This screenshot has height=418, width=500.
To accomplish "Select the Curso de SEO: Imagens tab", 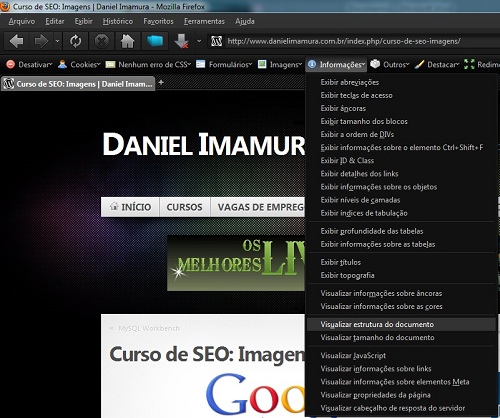I will click(x=78, y=84).
